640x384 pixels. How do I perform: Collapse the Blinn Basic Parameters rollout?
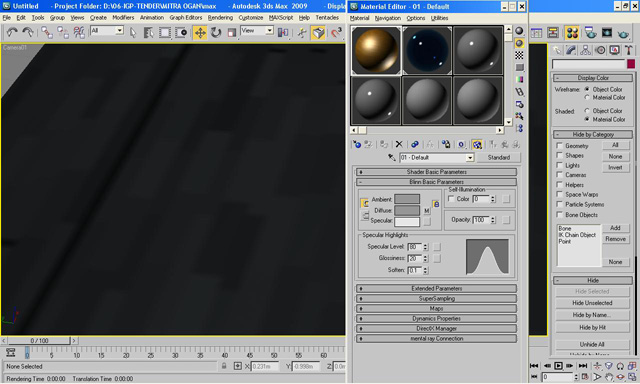[436, 182]
